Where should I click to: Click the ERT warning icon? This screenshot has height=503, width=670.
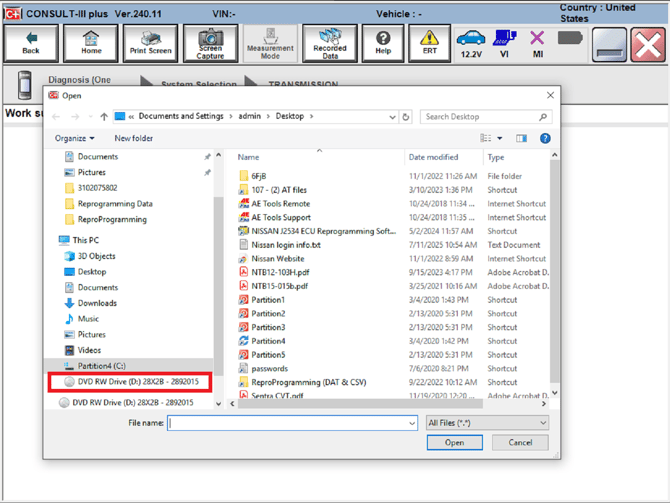pos(429,43)
